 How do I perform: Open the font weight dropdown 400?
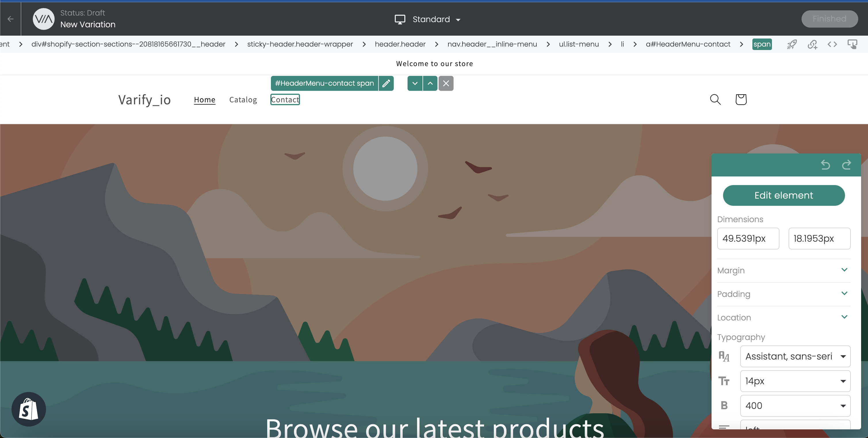[x=795, y=406]
